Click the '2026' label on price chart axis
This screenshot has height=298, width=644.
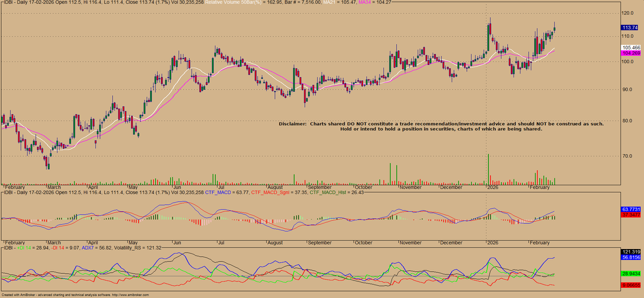pyautogui.click(x=493, y=187)
